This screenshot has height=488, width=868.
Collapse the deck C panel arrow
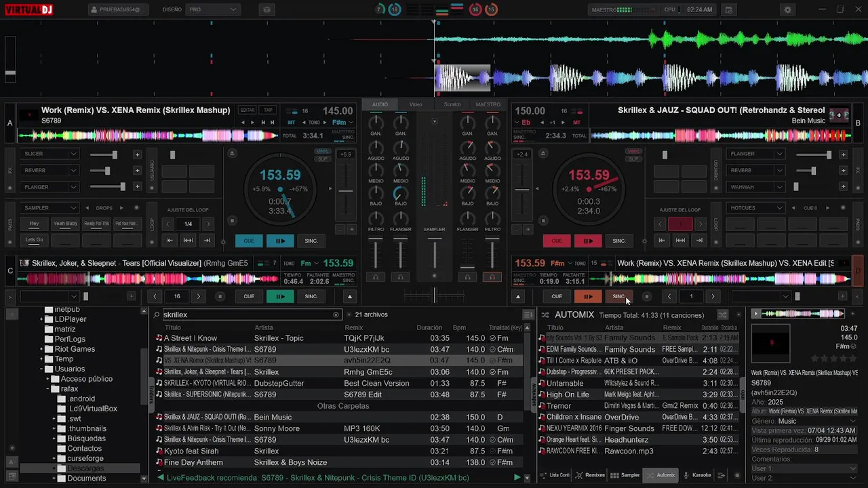point(350,296)
